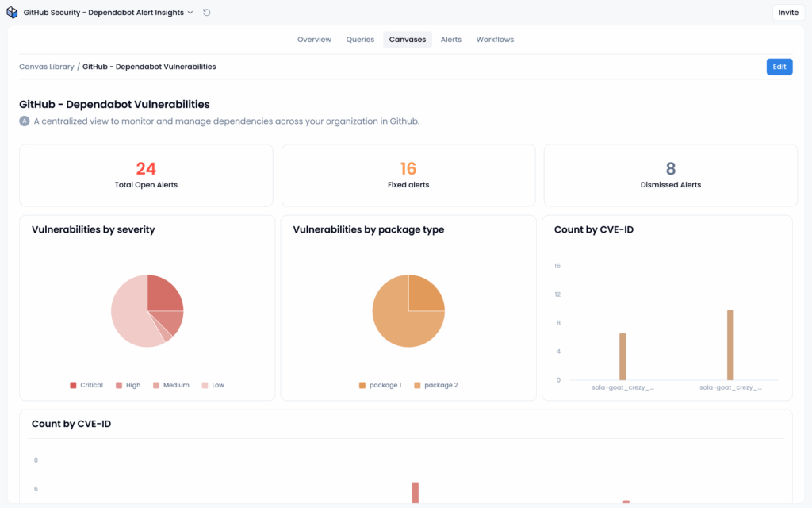
Task: Click the '24 Total Open Alerts' card
Action: click(146, 175)
